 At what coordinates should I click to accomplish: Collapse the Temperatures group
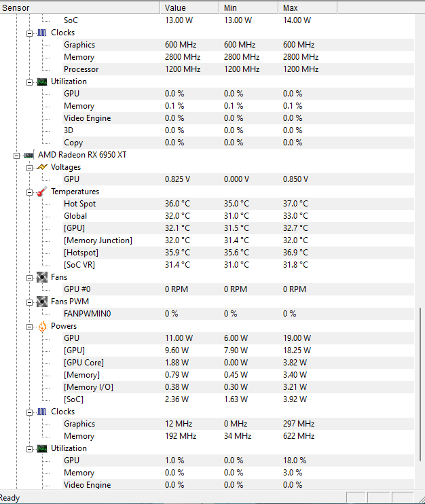[29, 192]
